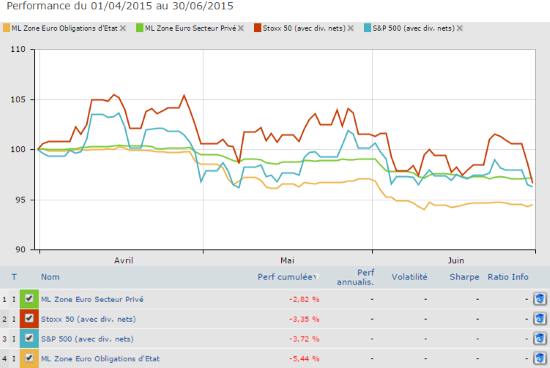Click the ML Zone Euro Secteur Privé legend label

[190, 28]
